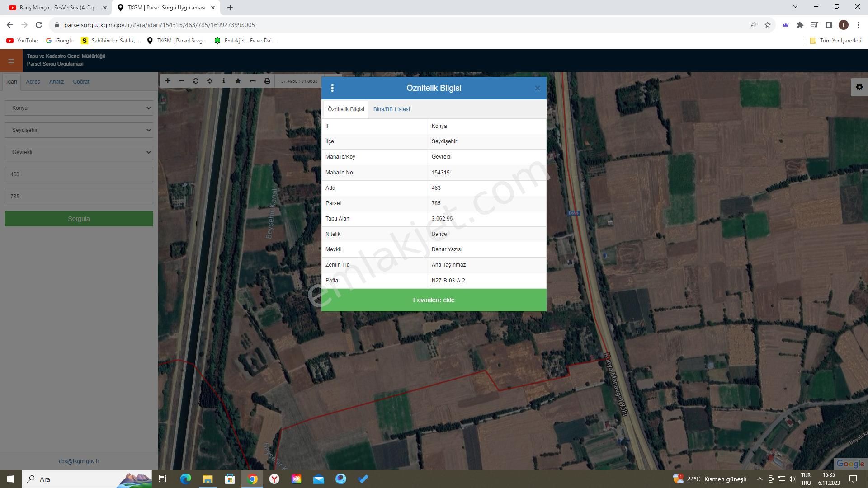Show hidden system tray icons

760,479
